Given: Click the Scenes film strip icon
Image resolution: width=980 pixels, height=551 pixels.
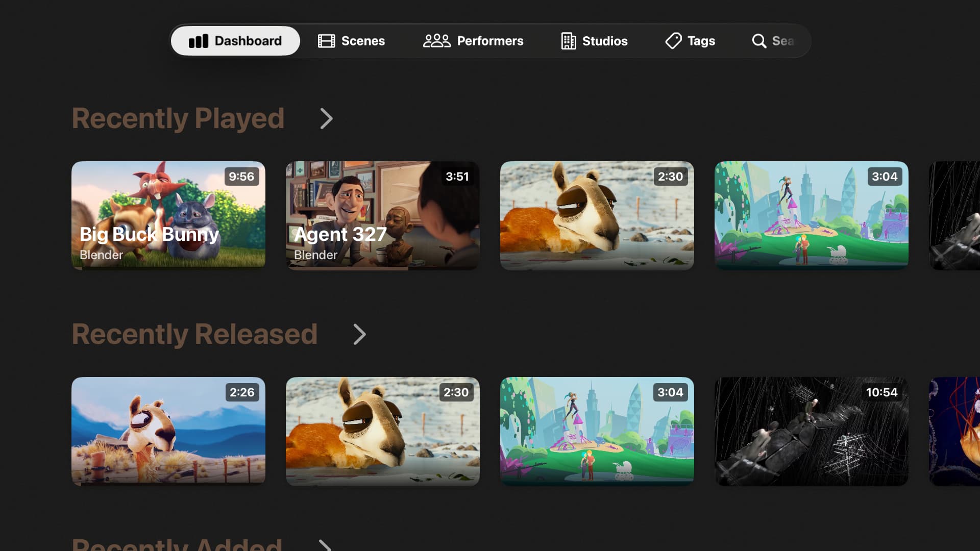Looking at the screenshot, I should coord(326,41).
